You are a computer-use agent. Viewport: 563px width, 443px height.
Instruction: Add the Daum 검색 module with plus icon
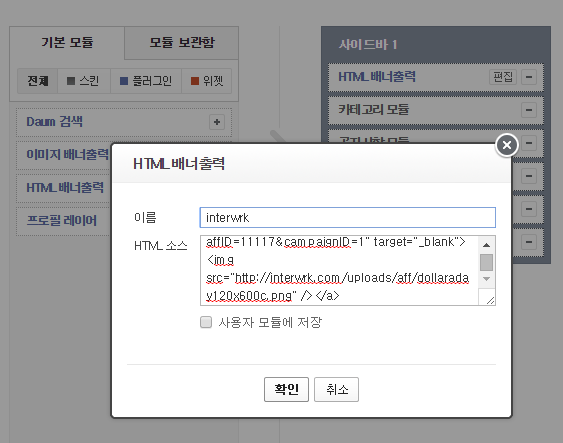pos(217,122)
